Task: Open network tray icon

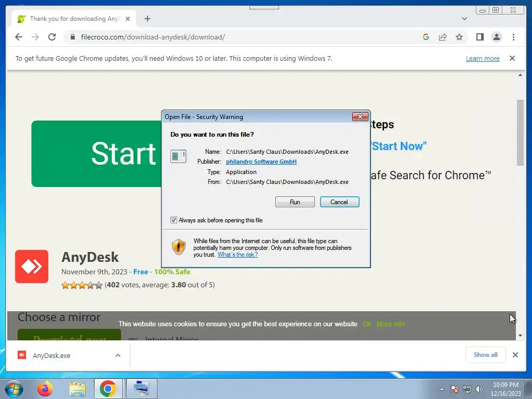Action: click(467, 389)
